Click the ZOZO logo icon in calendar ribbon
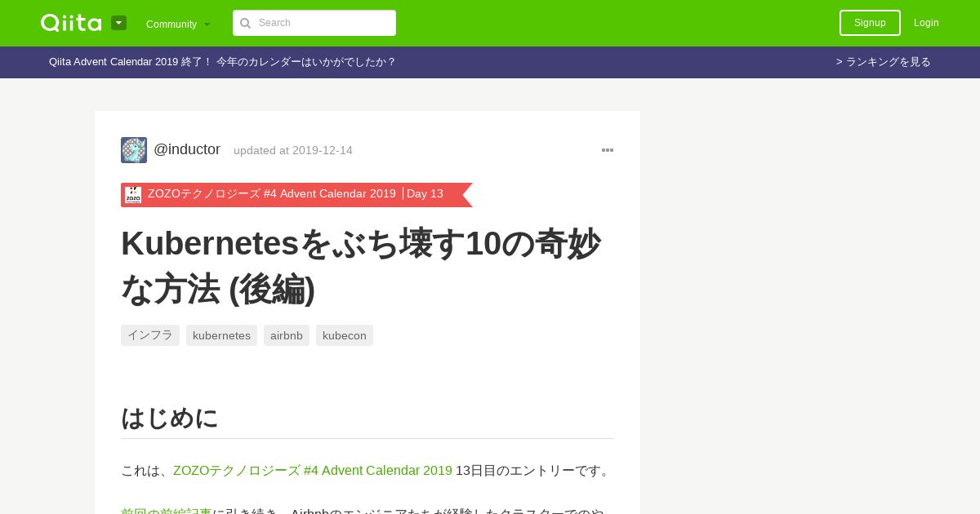 pyautogui.click(x=133, y=194)
